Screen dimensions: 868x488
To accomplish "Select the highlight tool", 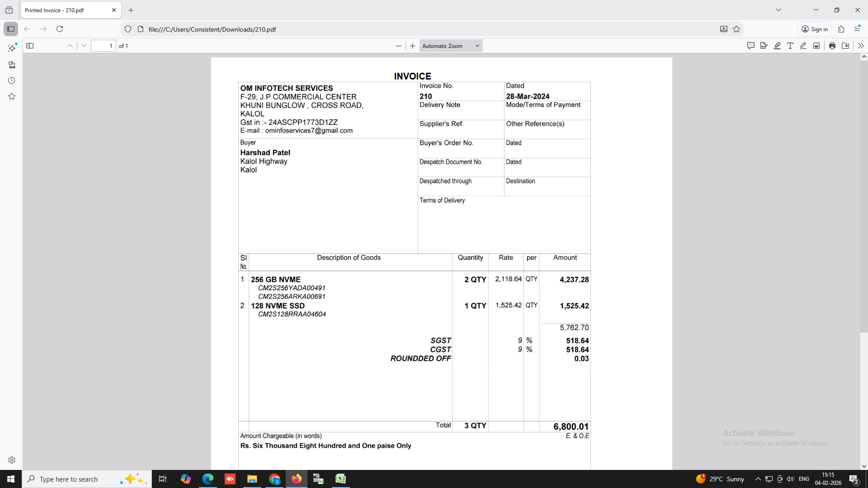I will (777, 46).
